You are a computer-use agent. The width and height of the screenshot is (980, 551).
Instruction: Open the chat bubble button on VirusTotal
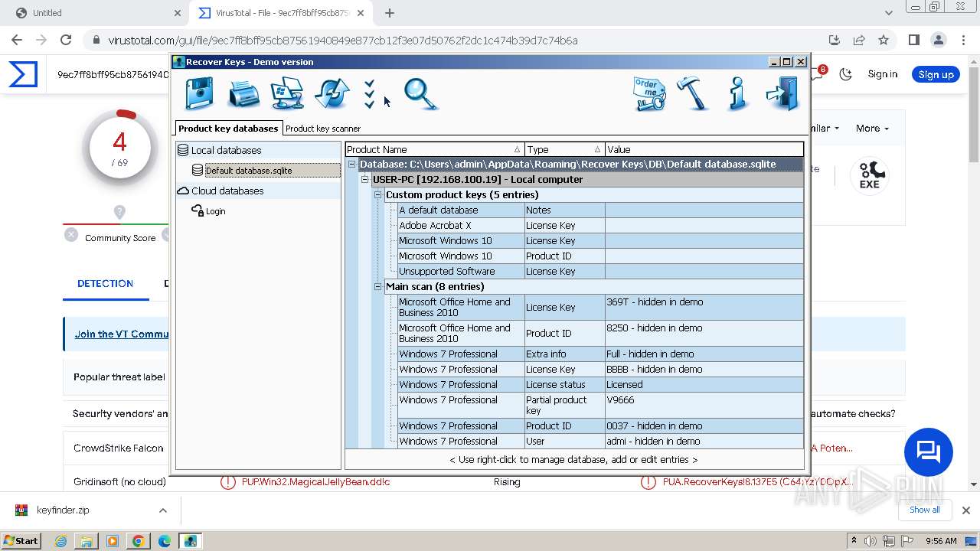point(928,452)
